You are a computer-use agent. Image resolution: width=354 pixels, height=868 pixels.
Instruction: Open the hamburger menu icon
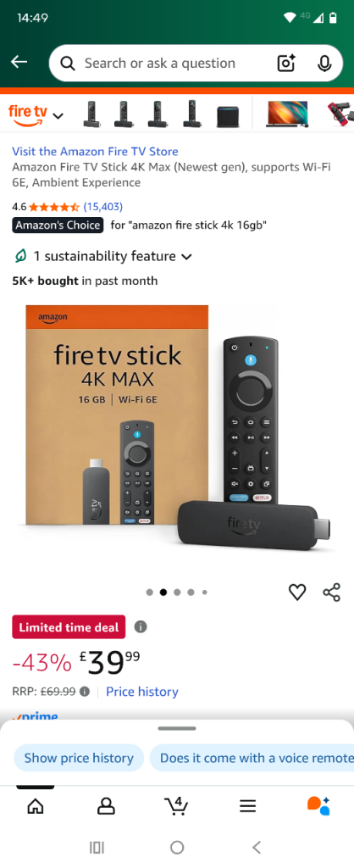tap(247, 806)
